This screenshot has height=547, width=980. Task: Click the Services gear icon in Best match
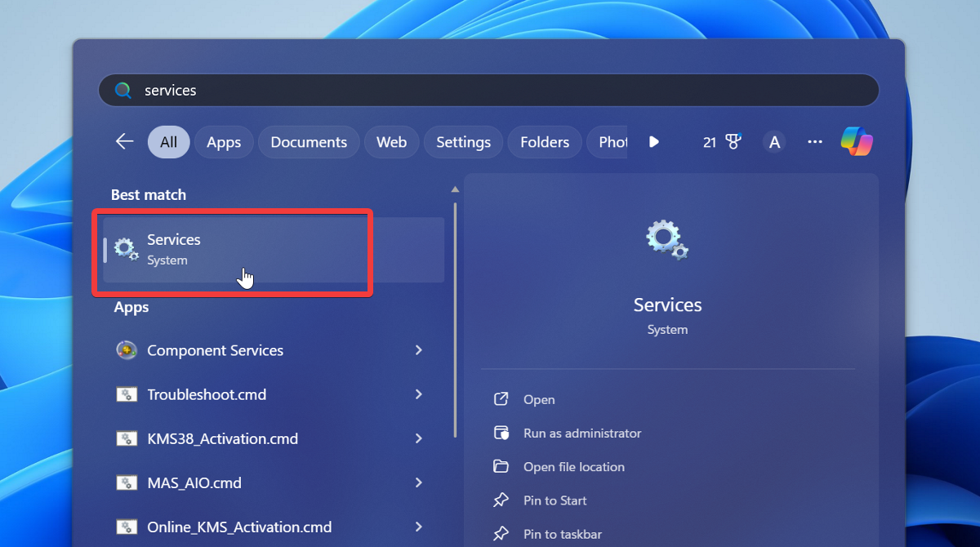[x=124, y=248]
